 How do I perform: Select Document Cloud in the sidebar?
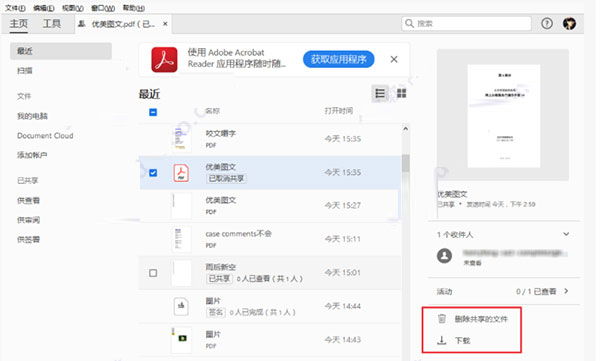(x=45, y=136)
